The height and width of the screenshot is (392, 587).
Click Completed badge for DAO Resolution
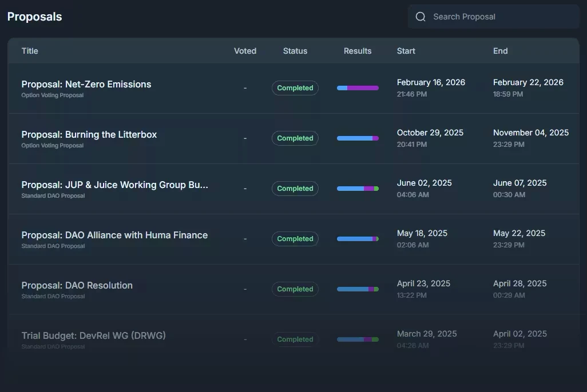pos(295,289)
